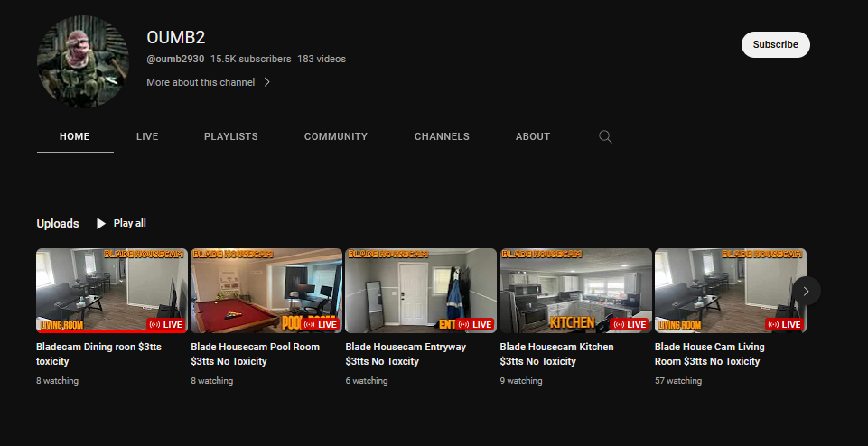Click the 57 watching text

coord(678,381)
